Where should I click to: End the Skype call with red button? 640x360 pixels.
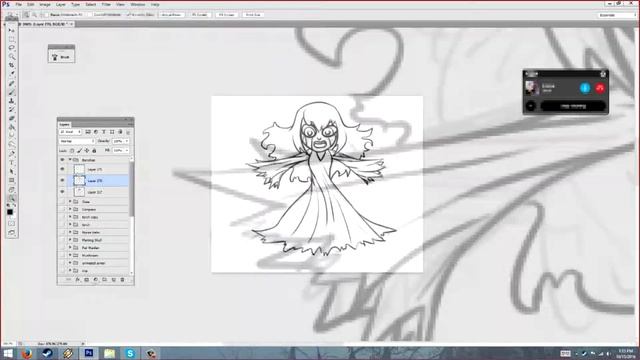600,88
